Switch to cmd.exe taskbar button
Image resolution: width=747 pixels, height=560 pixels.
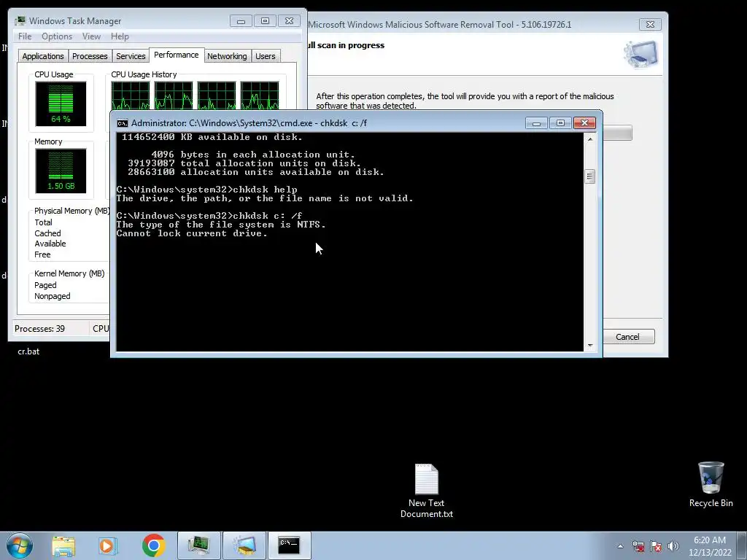coord(289,545)
